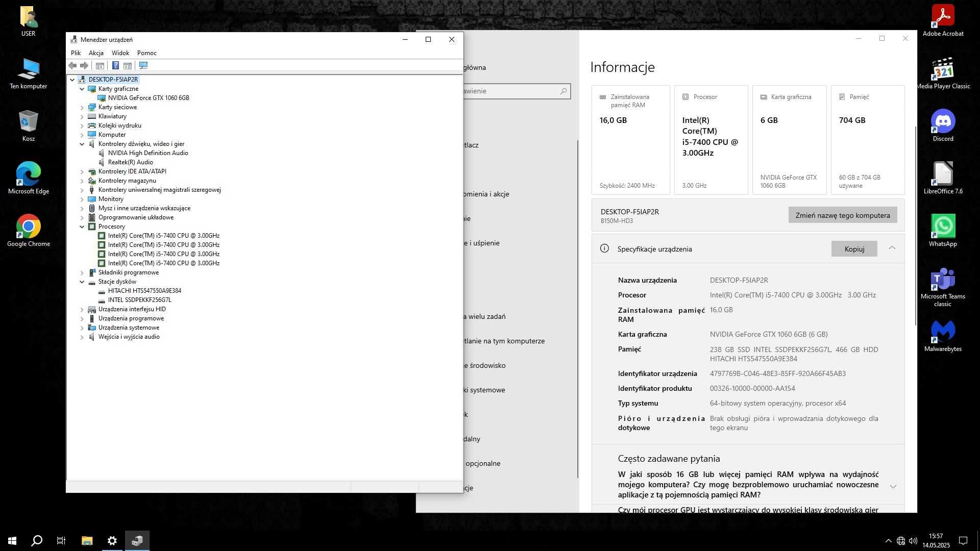Open Microsoft Teams classic desktop shortcut
This screenshot has height=551, width=980.
[x=943, y=287]
